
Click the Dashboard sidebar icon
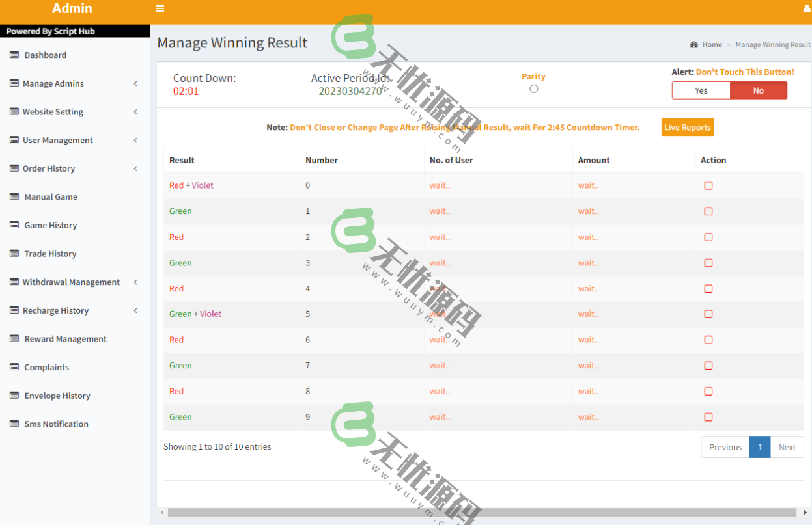coord(14,55)
